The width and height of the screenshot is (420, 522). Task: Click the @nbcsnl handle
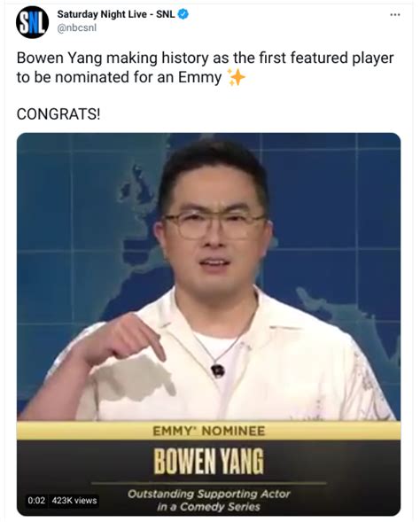click(77, 28)
